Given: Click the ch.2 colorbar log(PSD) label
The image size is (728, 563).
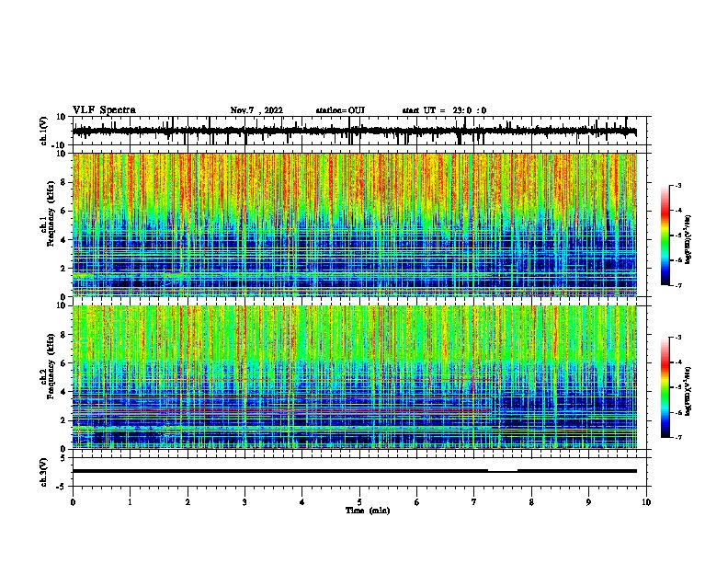Looking at the screenshot, I should click(x=688, y=391).
